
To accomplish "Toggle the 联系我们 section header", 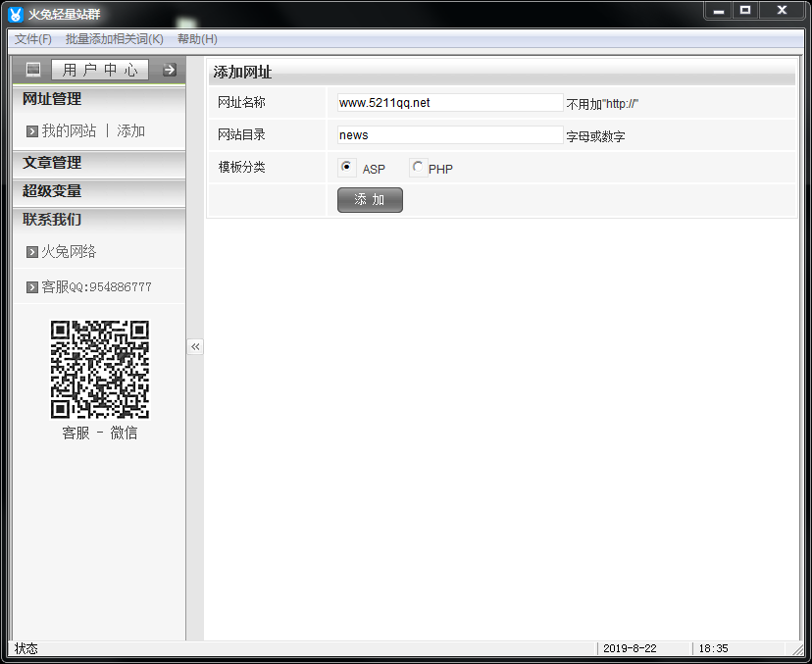I will tap(52, 220).
